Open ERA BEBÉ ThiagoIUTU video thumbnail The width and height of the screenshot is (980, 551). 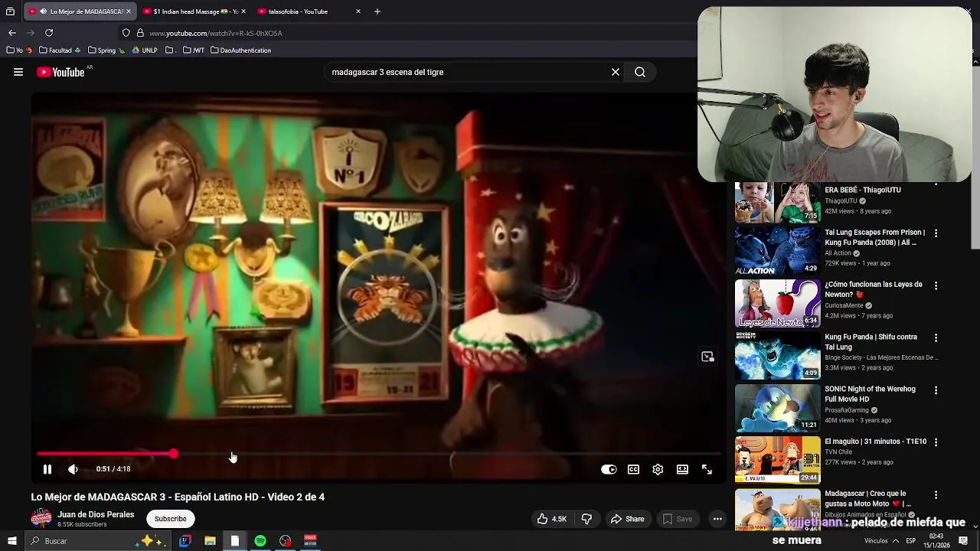coord(777,203)
